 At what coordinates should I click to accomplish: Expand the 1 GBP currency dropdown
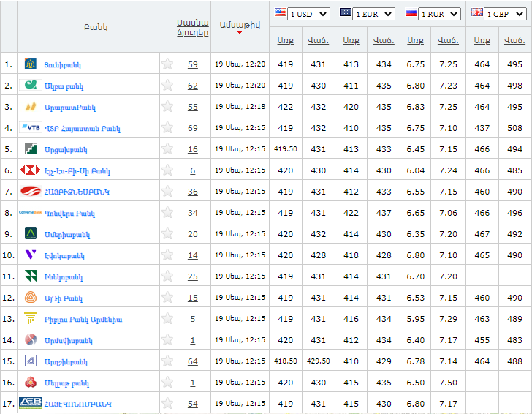505,14
